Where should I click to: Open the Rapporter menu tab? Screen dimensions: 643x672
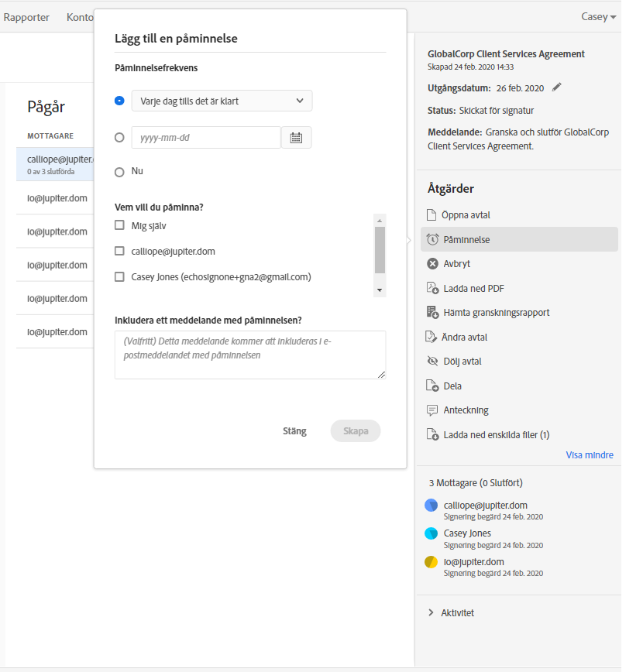coord(26,17)
